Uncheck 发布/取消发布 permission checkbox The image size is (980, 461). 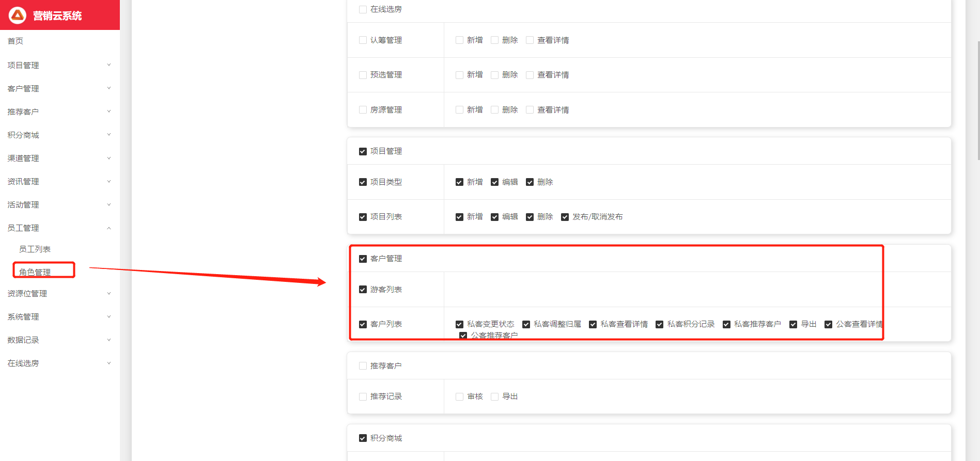565,217
